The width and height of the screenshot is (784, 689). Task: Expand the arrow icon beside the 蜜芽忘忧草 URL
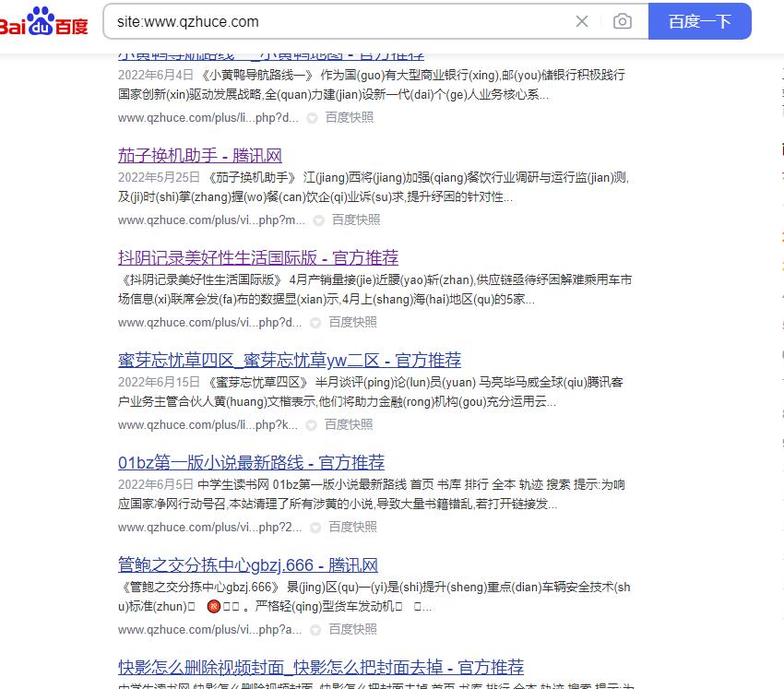pyautogui.click(x=312, y=425)
